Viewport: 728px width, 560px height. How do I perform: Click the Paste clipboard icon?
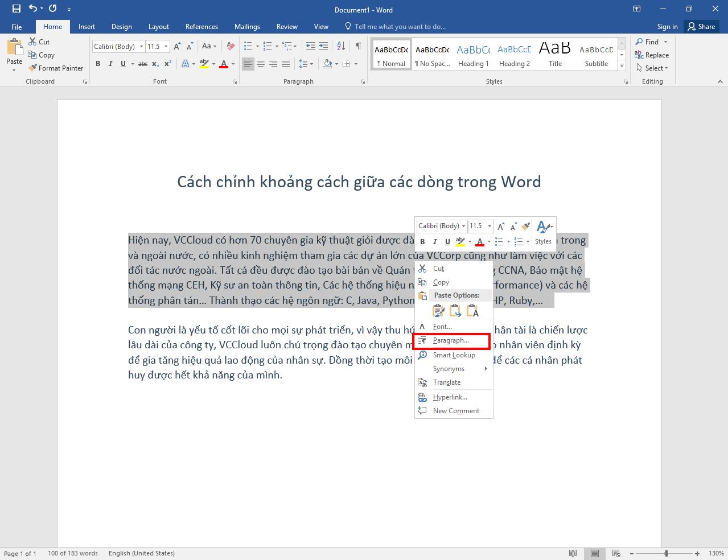click(14, 47)
